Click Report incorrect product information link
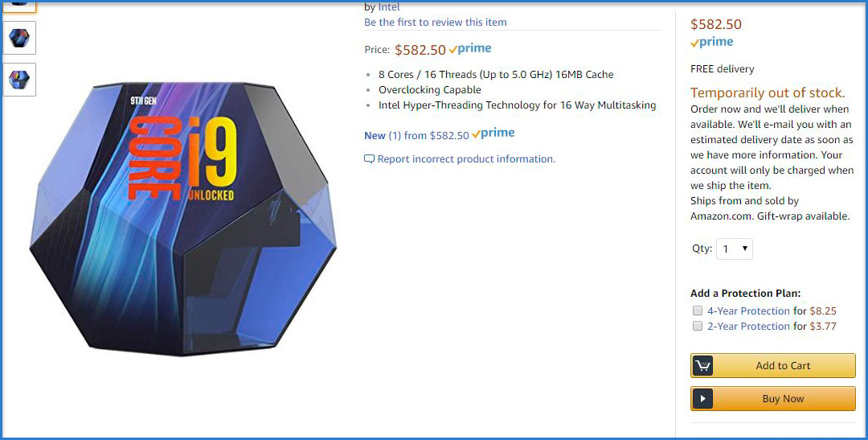Image resolution: width=868 pixels, height=440 pixels. [466, 159]
